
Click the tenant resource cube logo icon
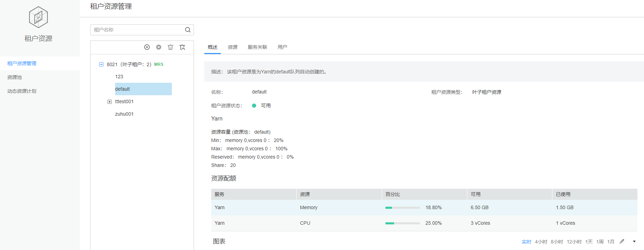click(x=38, y=17)
